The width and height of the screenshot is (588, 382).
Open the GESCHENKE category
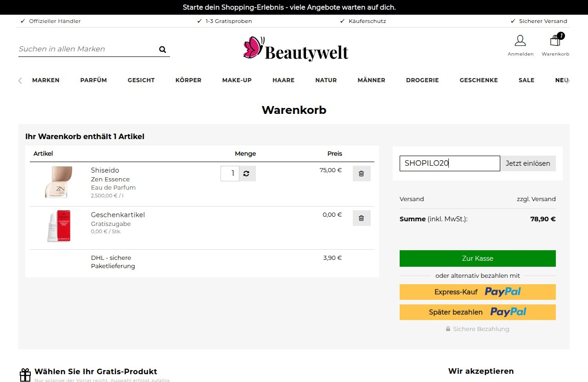tap(479, 80)
